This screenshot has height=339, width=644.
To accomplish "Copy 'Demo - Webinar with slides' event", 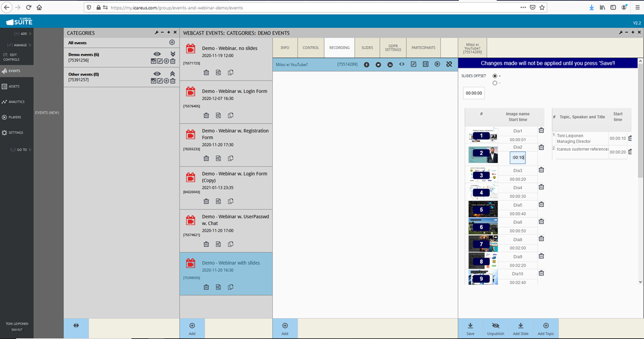I will tap(230, 287).
